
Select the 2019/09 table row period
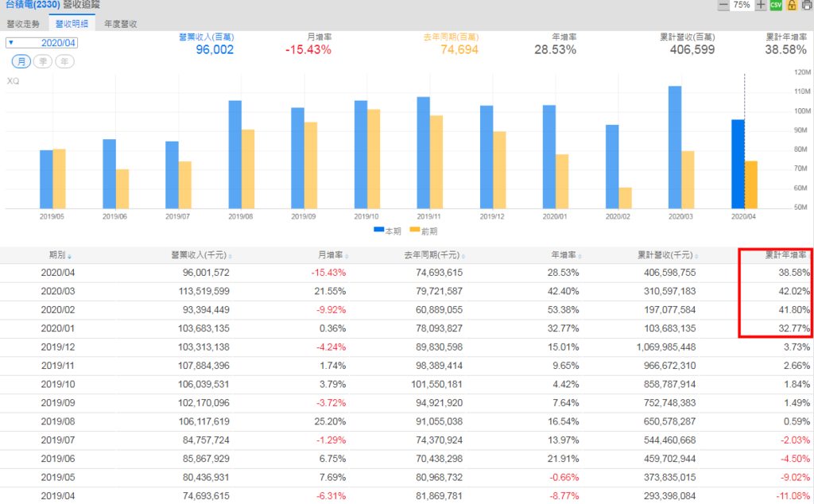coord(57,403)
